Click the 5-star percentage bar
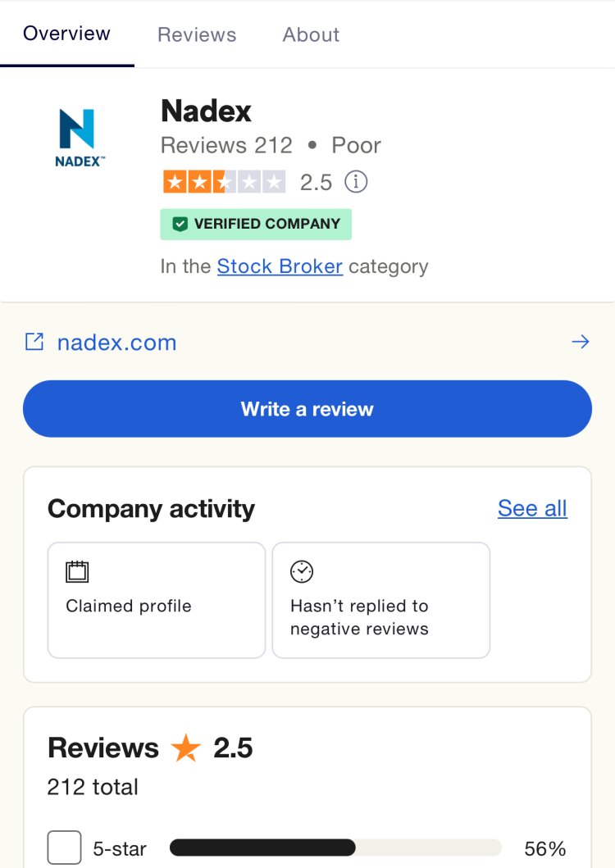 click(335, 848)
